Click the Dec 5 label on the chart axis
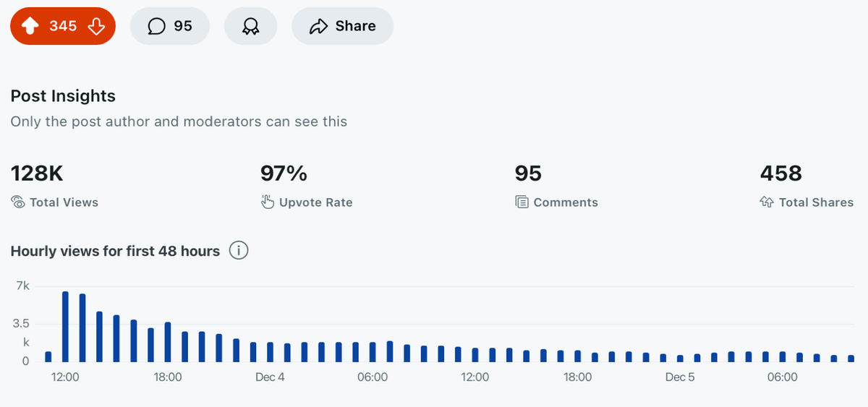This screenshot has width=868, height=407. 679,377
